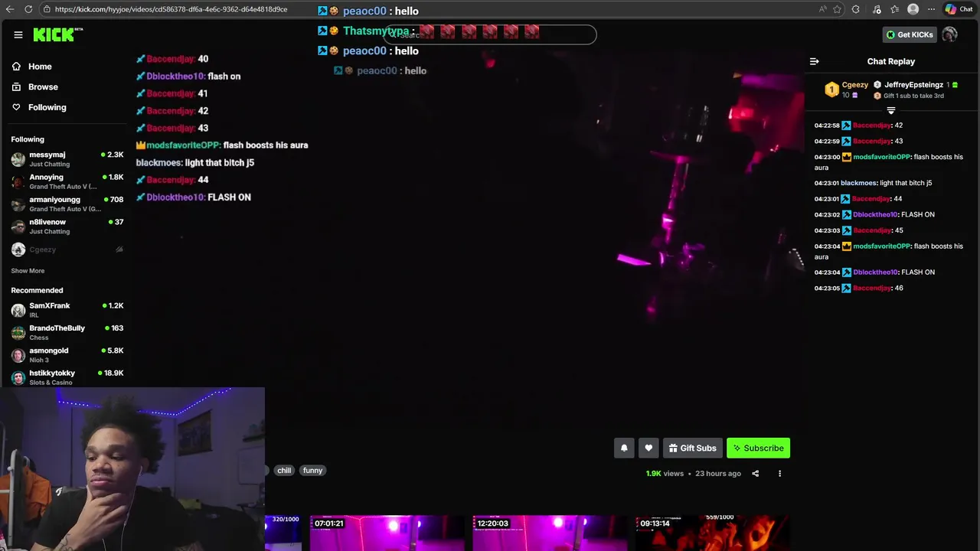Click the Chat Replay heading
This screenshot has height=551, width=980.
[891, 61]
